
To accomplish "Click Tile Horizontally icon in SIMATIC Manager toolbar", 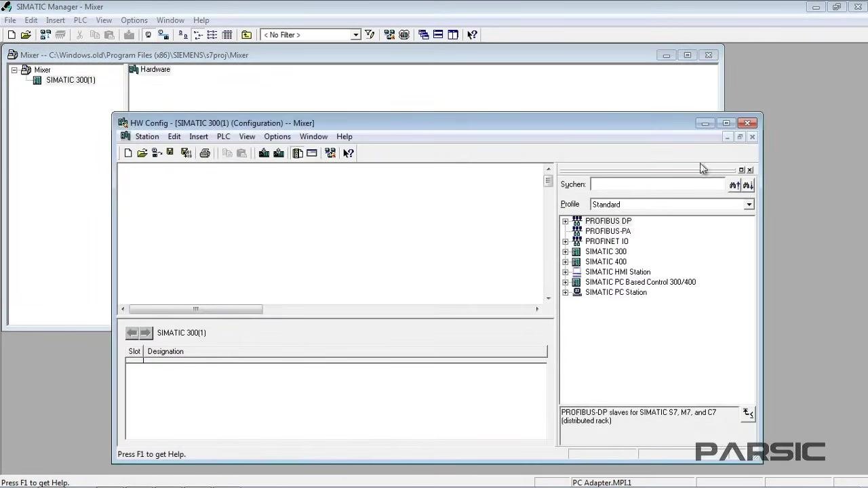I will pyautogui.click(x=438, y=35).
